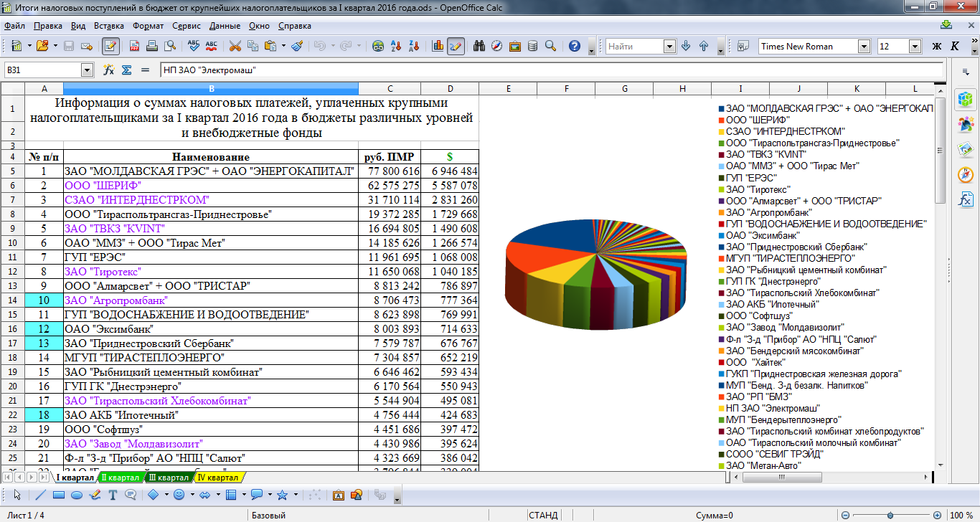Insert a Chart
980x522 pixels.
pos(438,46)
